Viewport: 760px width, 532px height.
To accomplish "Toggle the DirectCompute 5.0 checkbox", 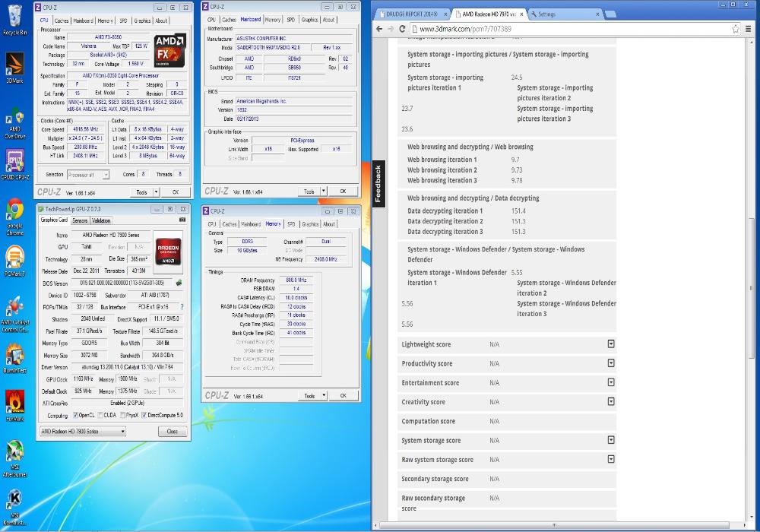I will pyautogui.click(x=144, y=415).
